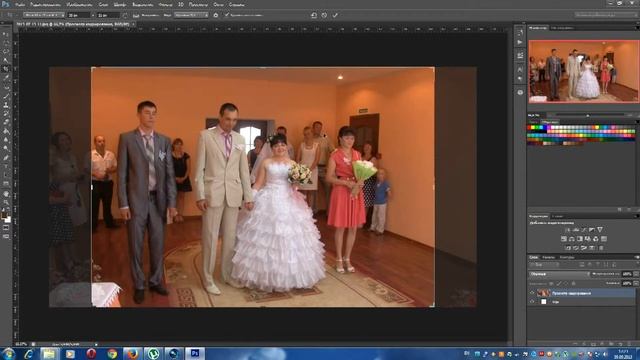The height and width of the screenshot is (360, 640).
Task: Toggle lock all padlock icon
Action: point(573,284)
